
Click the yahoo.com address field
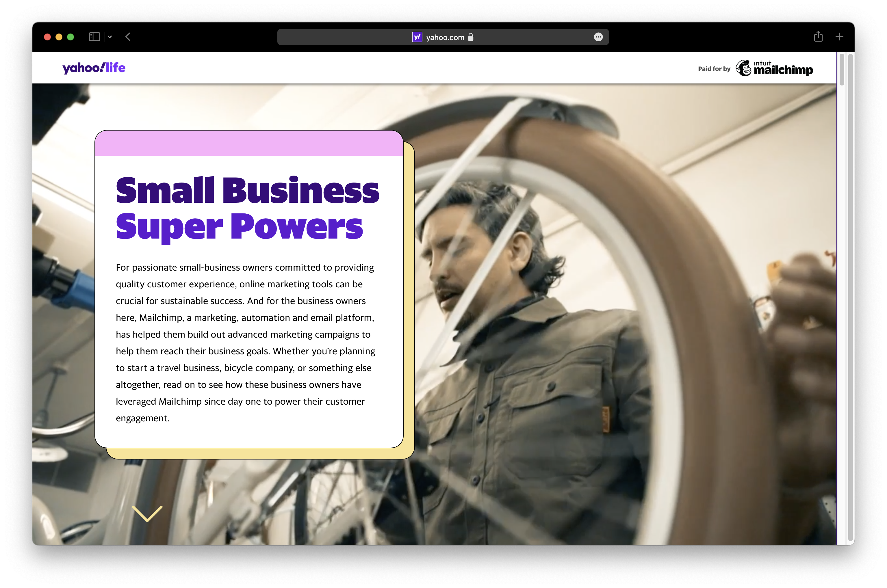(x=445, y=37)
